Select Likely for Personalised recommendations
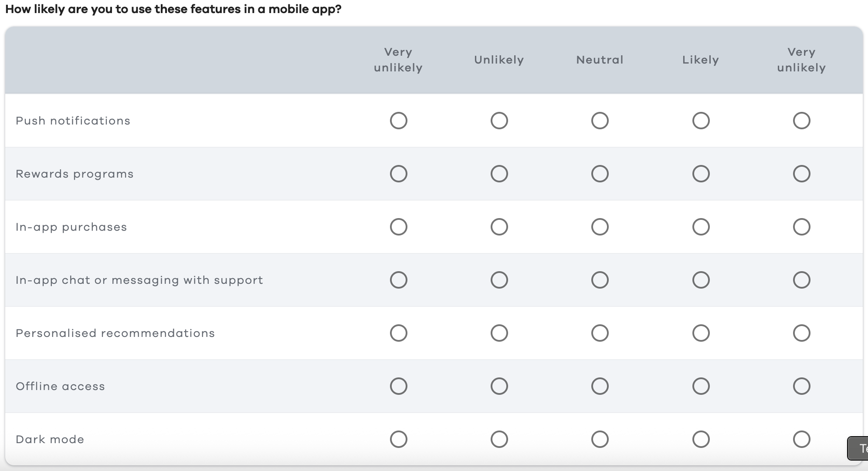Screen dimensions: 868x471 [701, 333]
